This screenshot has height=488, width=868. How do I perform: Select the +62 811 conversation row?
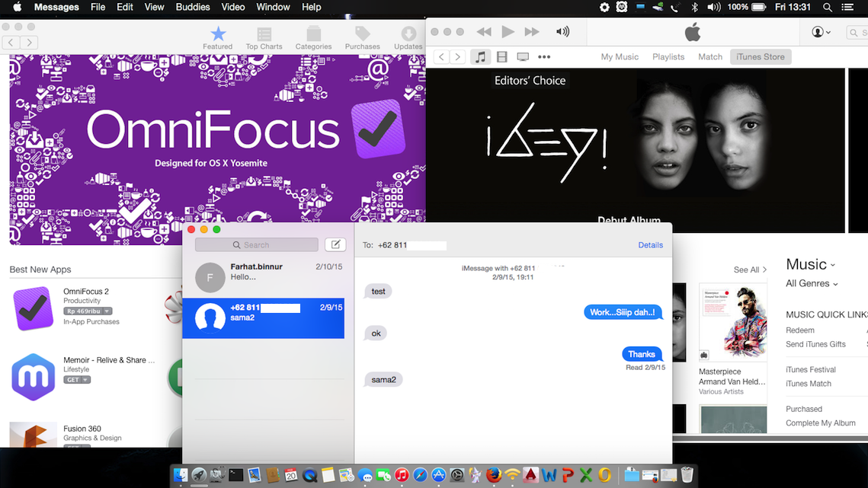pyautogui.click(x=264, y=318)
